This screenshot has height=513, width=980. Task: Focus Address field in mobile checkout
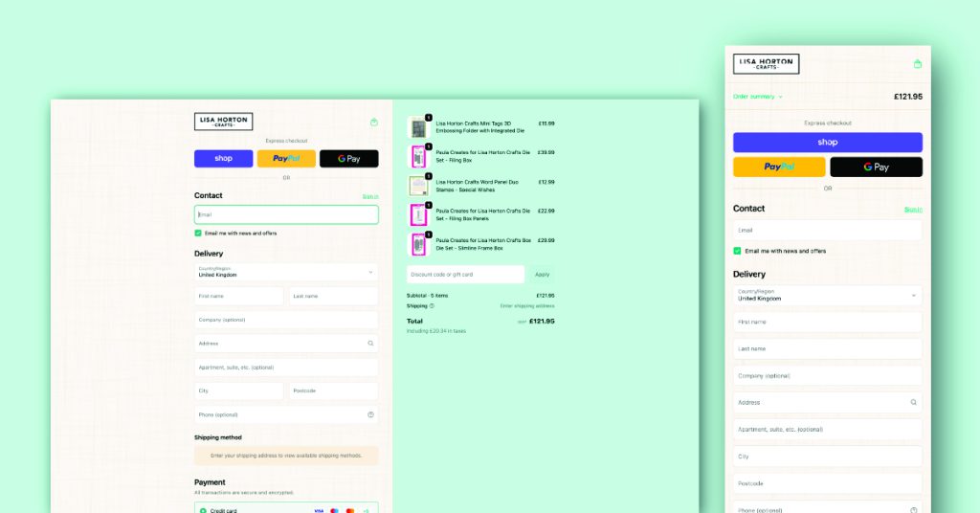[828, 402]
